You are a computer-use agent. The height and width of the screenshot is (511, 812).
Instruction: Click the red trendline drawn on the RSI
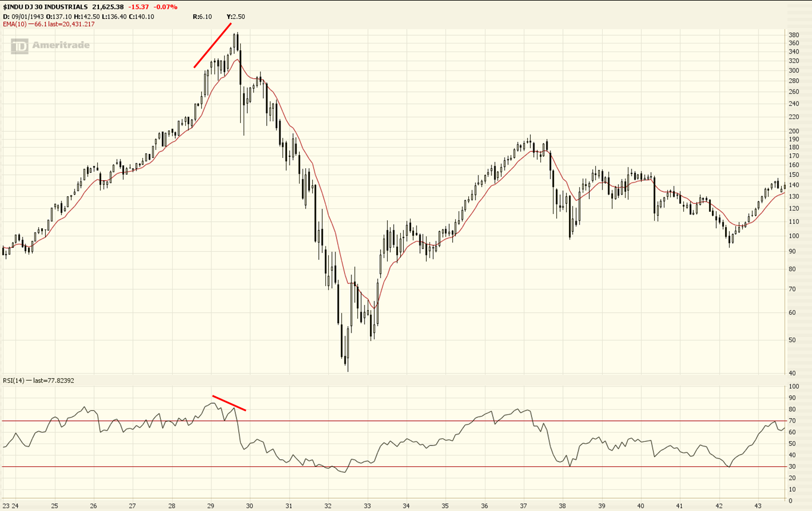[229, 402]
